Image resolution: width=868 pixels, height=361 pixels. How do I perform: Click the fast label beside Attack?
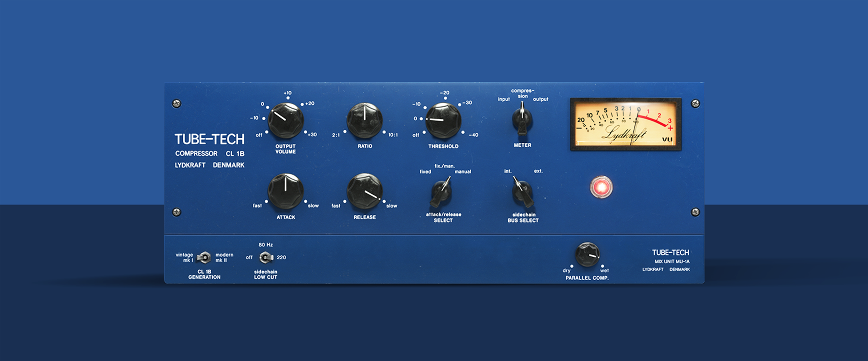257,206
